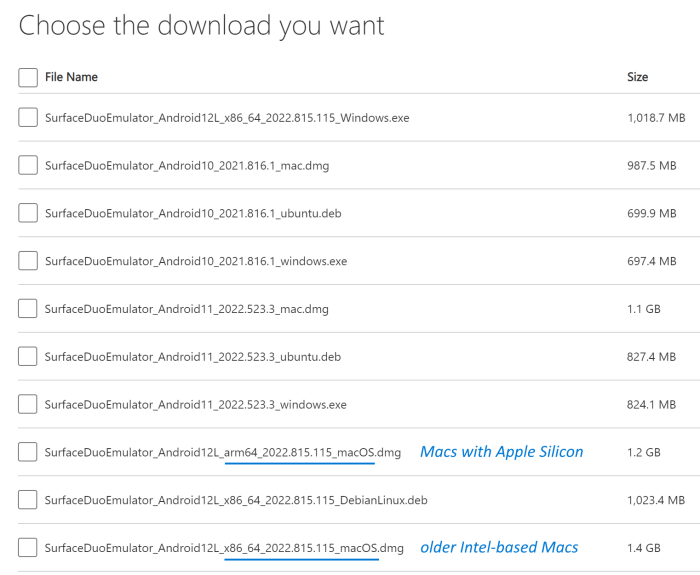This screenshot has height=575, width=700.
Task: Check the Android10_2021.816.1_windows.exe box
Action: (28, 261)
